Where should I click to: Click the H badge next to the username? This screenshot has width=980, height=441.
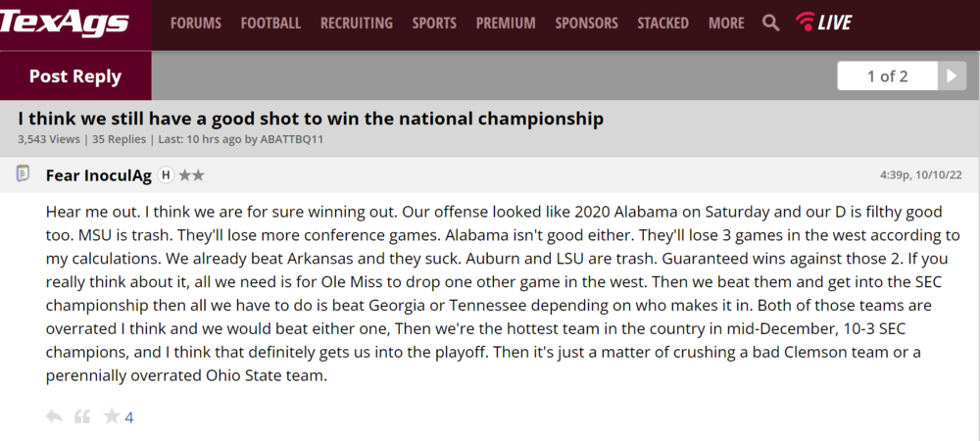click(x=166, y=175)
